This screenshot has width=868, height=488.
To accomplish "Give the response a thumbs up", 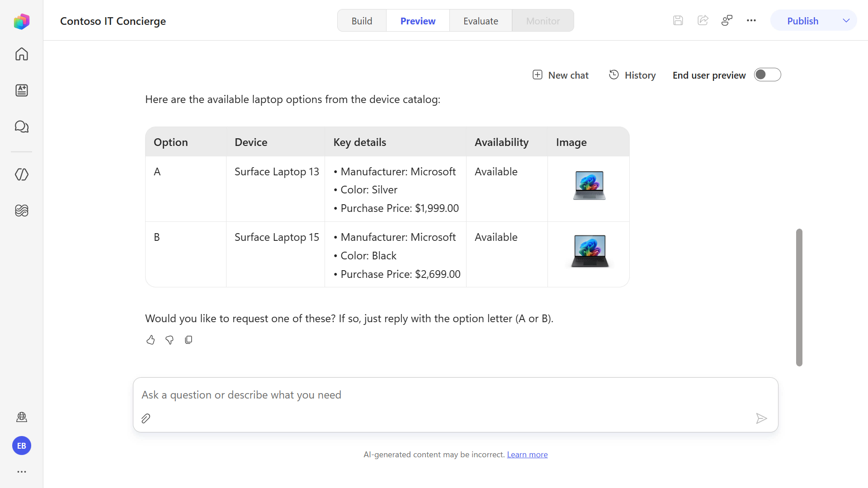I will pos(151,340).
